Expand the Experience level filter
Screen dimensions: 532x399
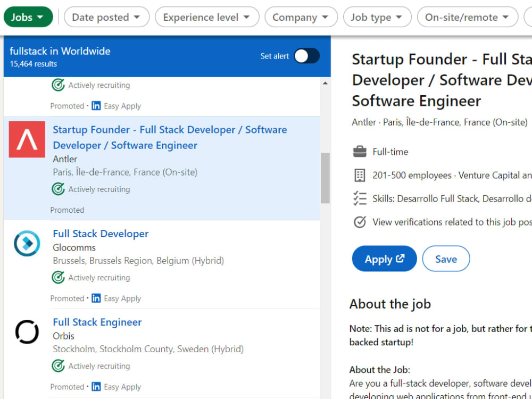pos(207,17)
